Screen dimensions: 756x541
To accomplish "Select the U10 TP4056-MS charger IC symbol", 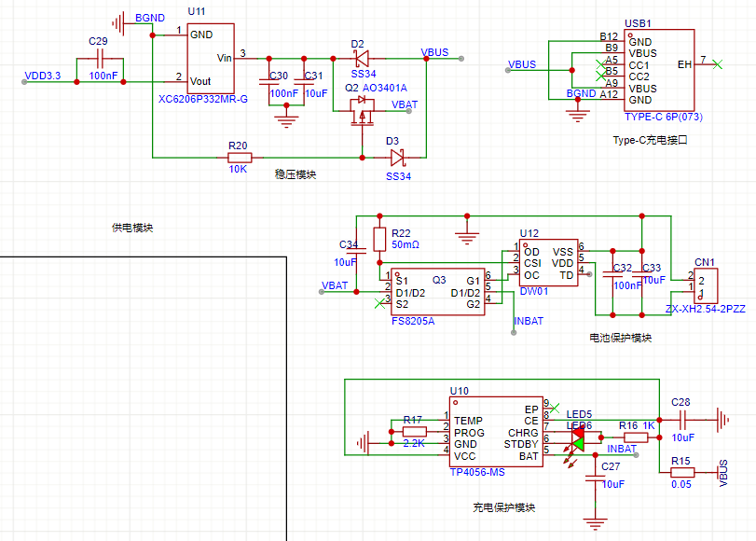I will click(x=496, y=432).
